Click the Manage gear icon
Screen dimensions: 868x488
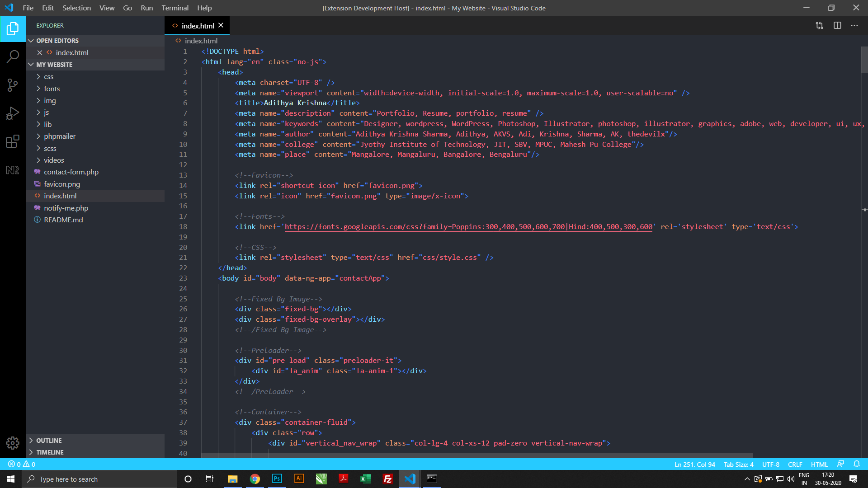click(13, 443)
